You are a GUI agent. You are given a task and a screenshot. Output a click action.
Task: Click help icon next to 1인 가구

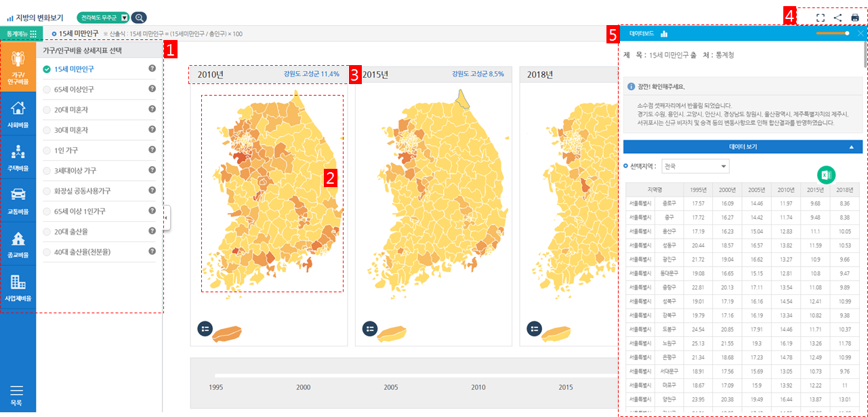(x=152, y=150)
